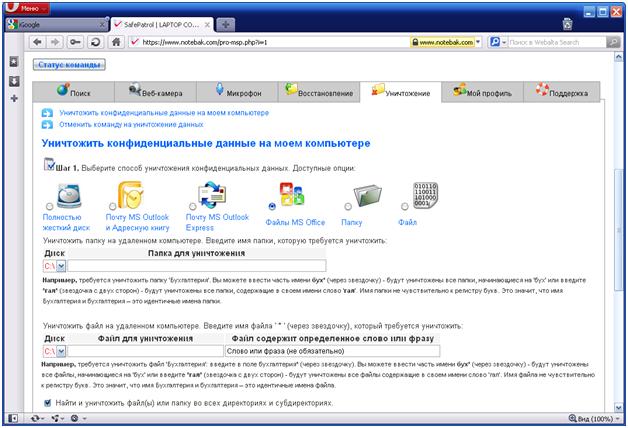The image size is (628, 428).
Task: Open the Веб-камера tab
Action: click(155, 92)
